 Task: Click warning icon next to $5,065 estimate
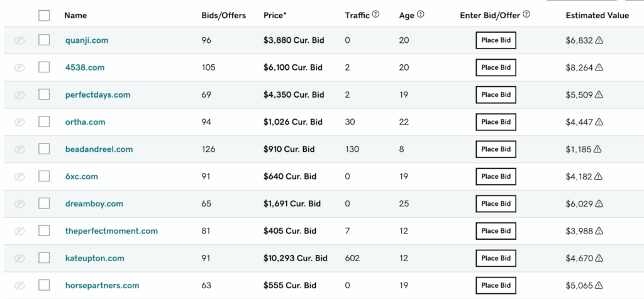point(599,286)
